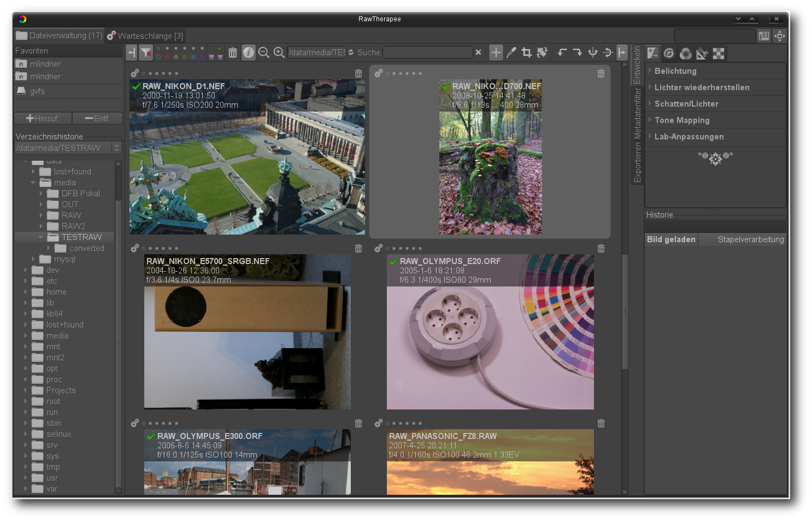Rotate selected image right
The width and height of the screenshot is (812, 521).
tap(577, 52)
